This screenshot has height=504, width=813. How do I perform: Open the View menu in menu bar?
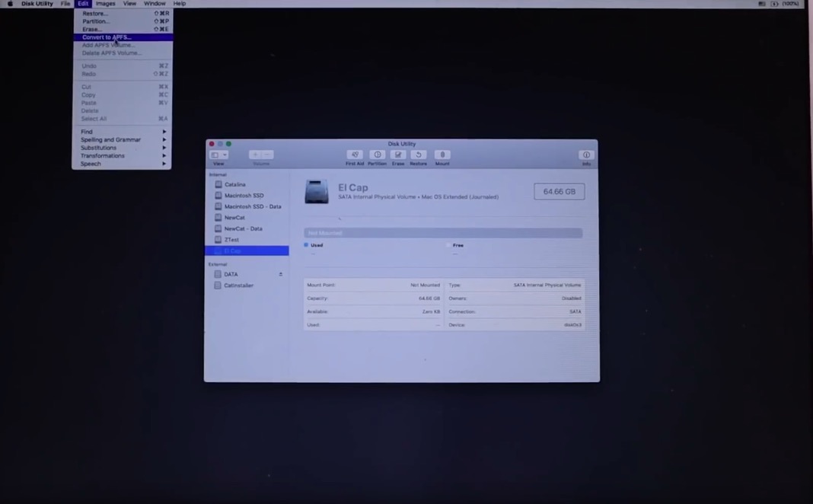pyautogui.click(x=129, y=4)
